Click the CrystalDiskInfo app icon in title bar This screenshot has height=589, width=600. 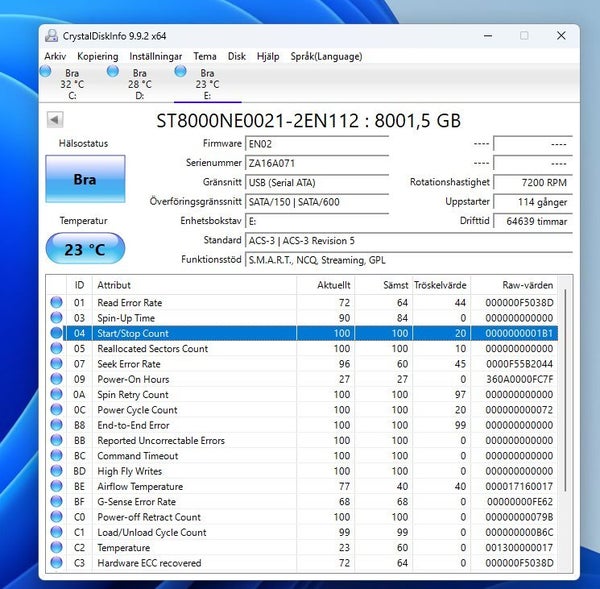51,36
